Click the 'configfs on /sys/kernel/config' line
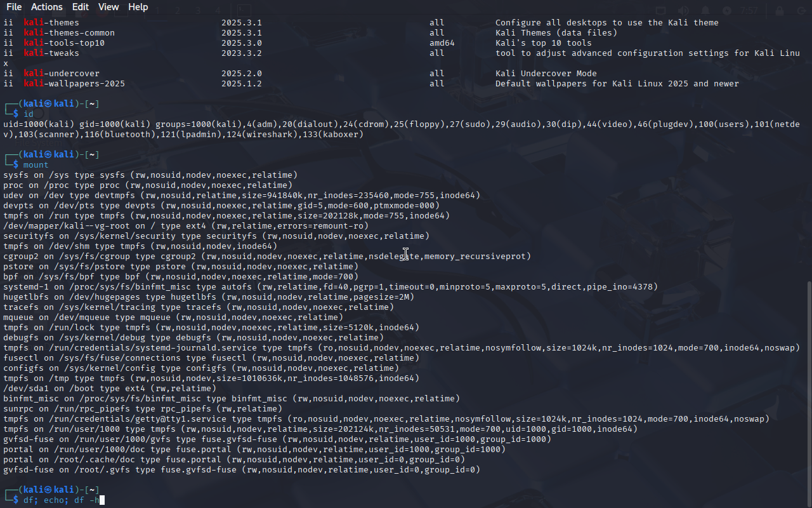 [x=201, y=368]
